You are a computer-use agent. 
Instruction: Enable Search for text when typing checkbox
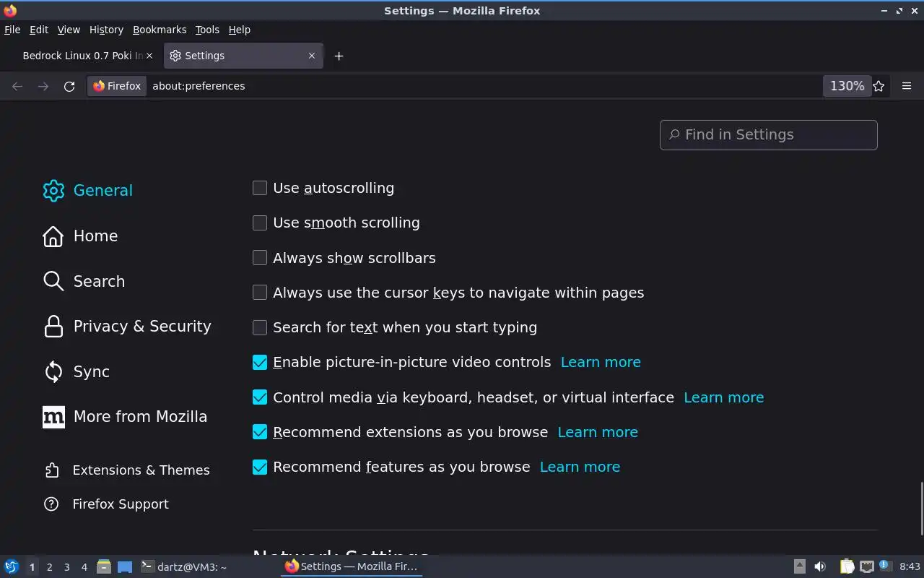(260, 327)
